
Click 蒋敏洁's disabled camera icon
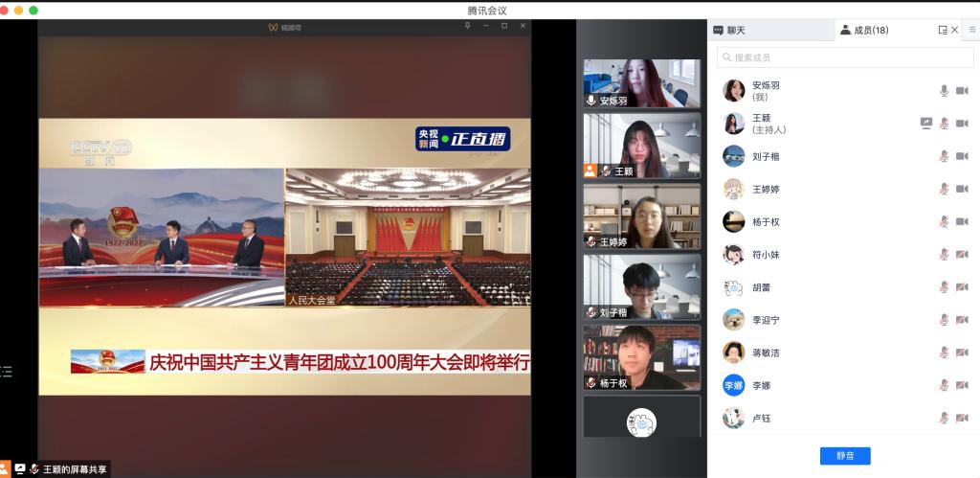click(962, 353)
